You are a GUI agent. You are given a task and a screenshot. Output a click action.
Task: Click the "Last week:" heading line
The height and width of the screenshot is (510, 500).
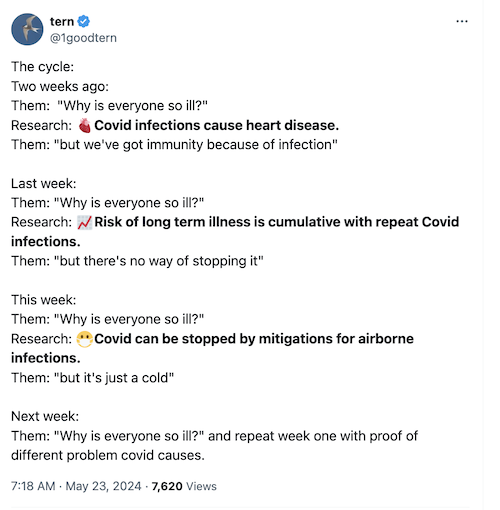pos(44,183)
